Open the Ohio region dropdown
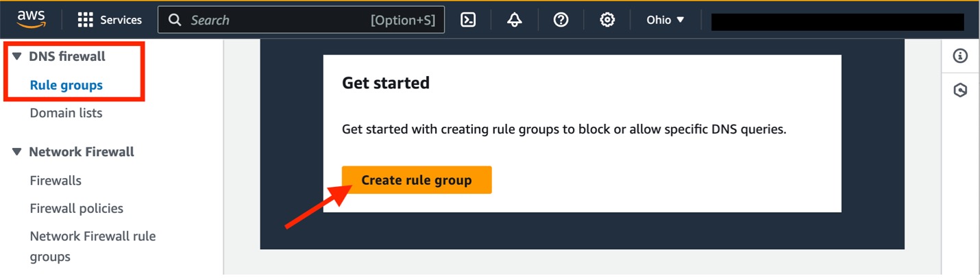This screenshot has width=980, height=278. click(665, 20)
